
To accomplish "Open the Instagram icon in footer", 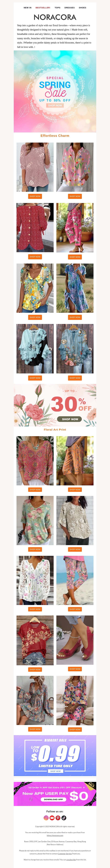I will (x=46, y=818).
